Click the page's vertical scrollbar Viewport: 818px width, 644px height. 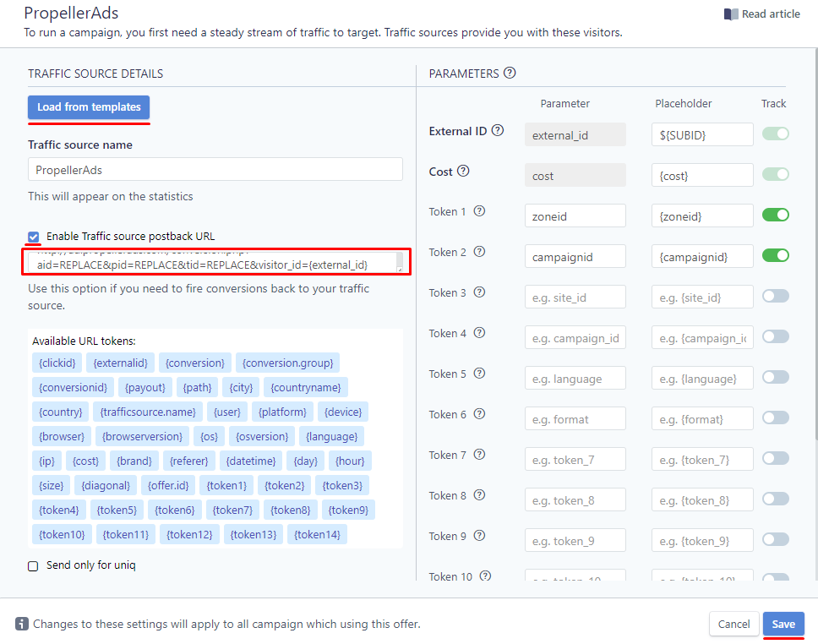[816, 243]
